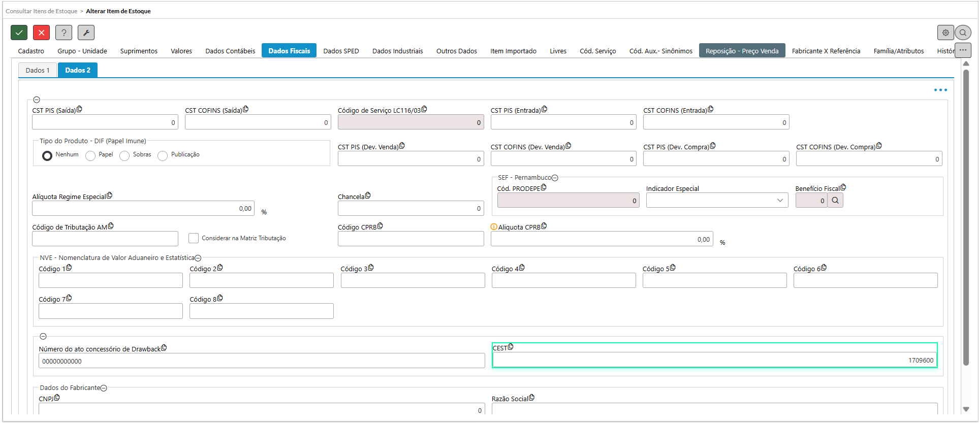Click the copy icon beside NVE Código 4
The image size is (980, 423).
[522, 268]
